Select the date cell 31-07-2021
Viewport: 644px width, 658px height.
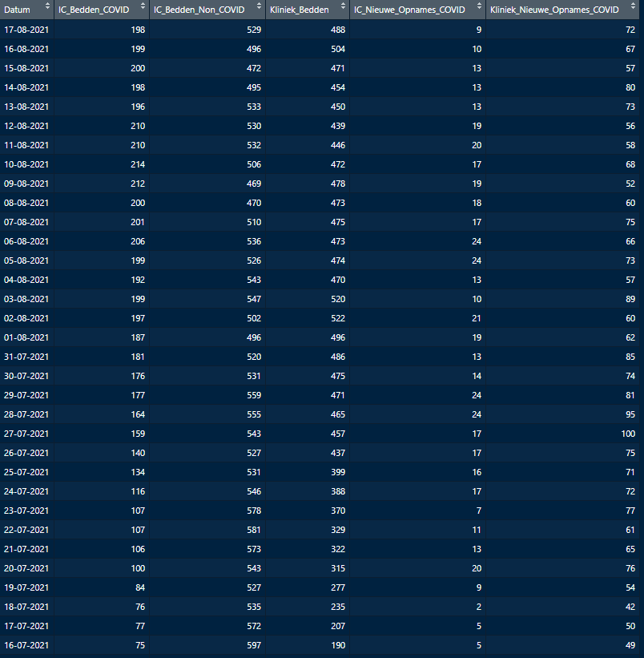tap(26, 357)
